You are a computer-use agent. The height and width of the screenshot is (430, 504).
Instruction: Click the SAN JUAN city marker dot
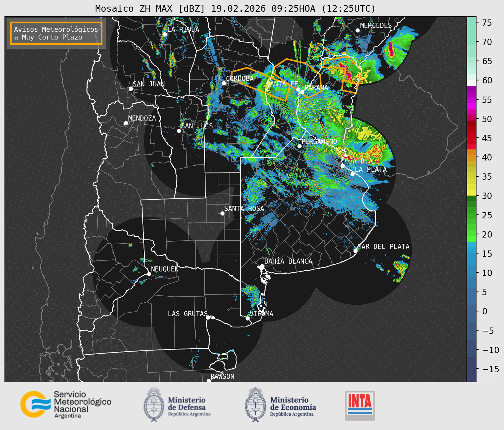pos(131,89)
